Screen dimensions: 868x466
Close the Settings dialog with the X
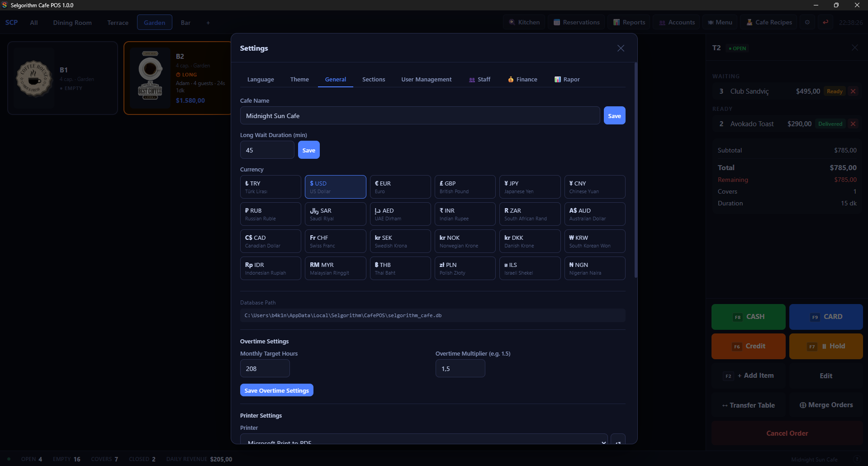point(621,48)
